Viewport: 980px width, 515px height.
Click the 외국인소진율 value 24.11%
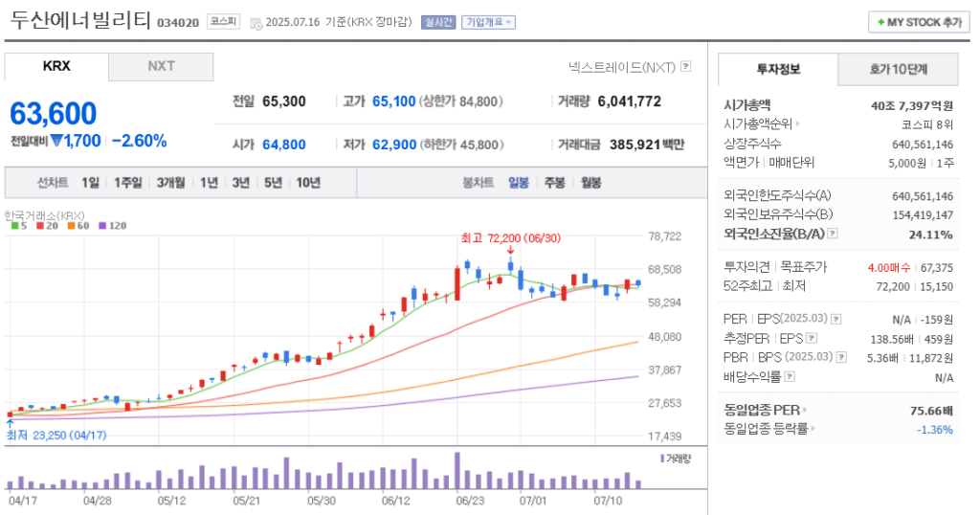tap(930, 235)
